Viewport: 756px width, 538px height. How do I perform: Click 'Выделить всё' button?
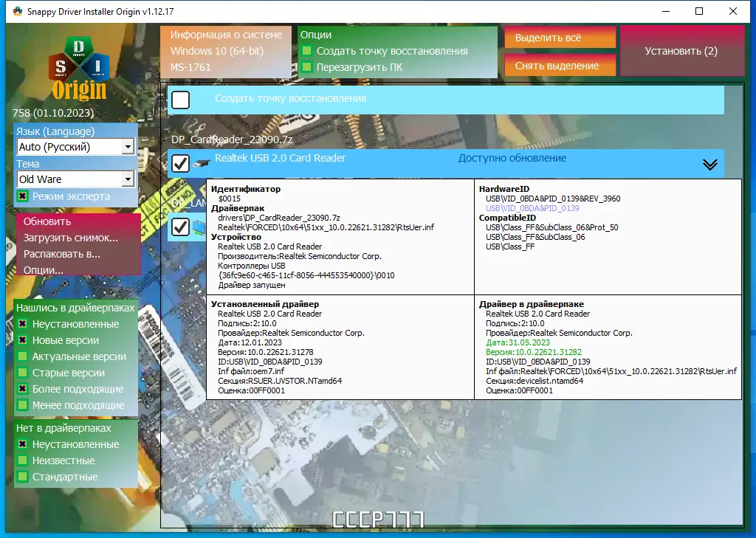560,38
